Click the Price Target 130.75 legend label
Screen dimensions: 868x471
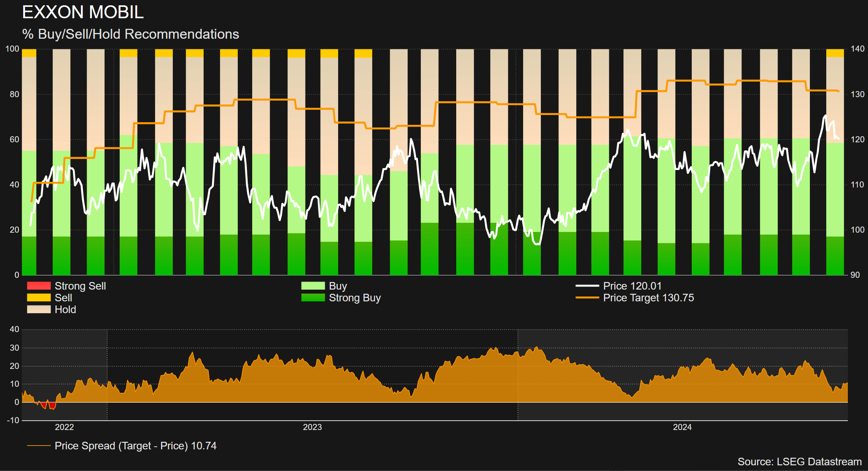(x=648, y=298)
